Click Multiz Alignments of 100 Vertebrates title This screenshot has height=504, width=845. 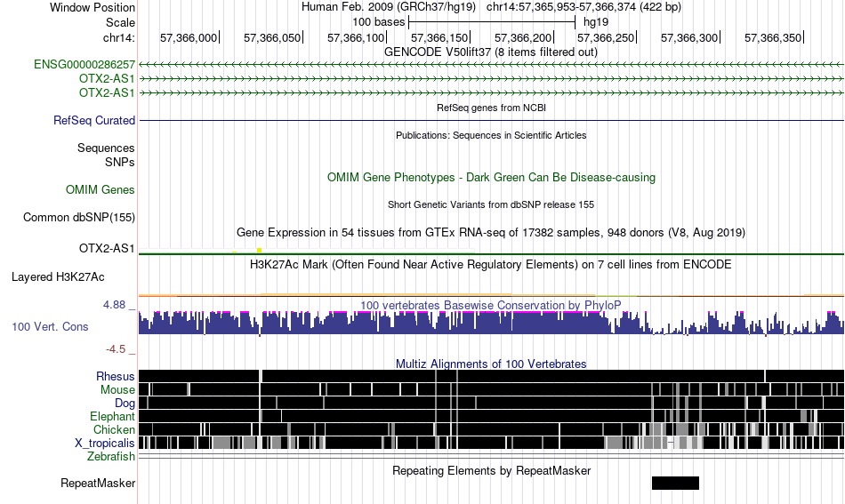pos(491,364)
